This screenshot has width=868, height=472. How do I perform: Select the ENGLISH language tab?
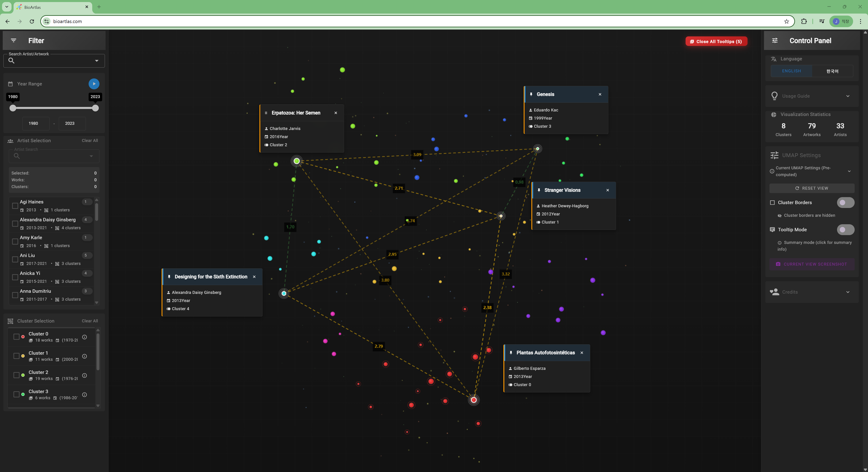pyautogui.click(x=791, y=71)
